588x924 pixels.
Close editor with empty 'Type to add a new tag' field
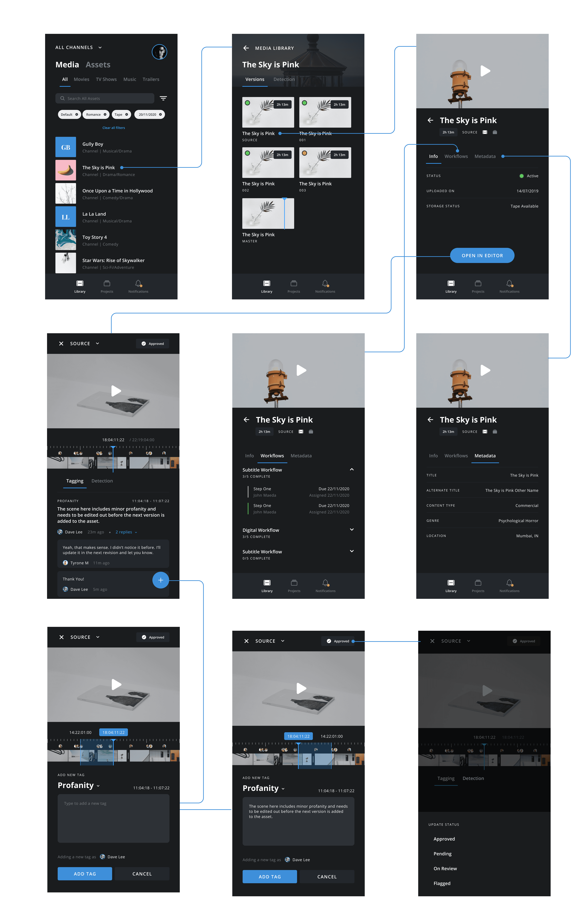[x=61, y=637]
